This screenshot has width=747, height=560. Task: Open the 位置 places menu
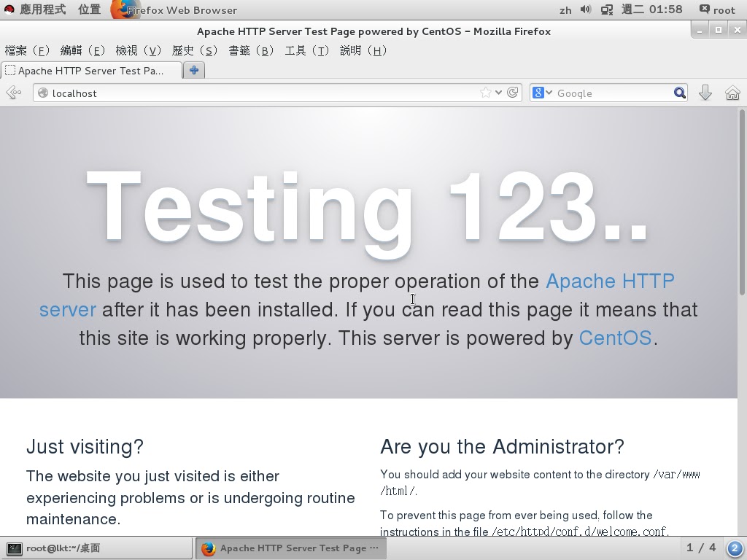90,9
